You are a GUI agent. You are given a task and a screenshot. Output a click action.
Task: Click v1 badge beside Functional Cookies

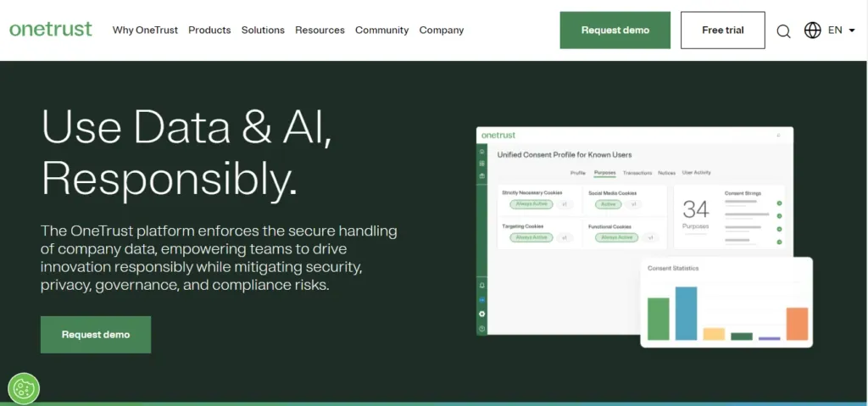tap(650, 237)
